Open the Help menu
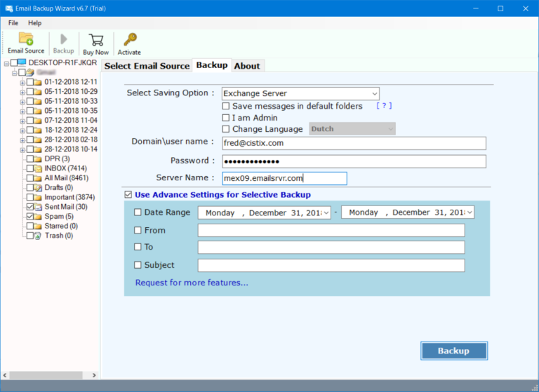Screen dimensions: 539x392 pyautogui.click(x=34, y=23)
